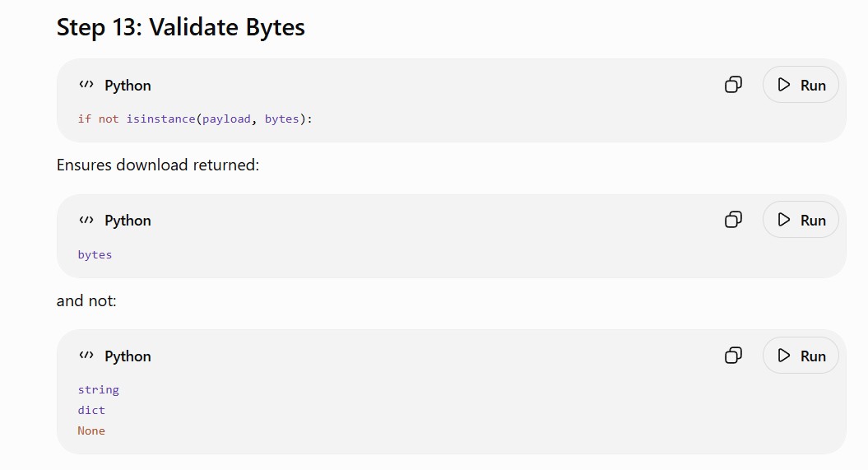The width and height of the screenshot is (868, 470).
Task: Click the 'and not:' paragraph text
Action: pyautogui.click(x=86, y=300)
